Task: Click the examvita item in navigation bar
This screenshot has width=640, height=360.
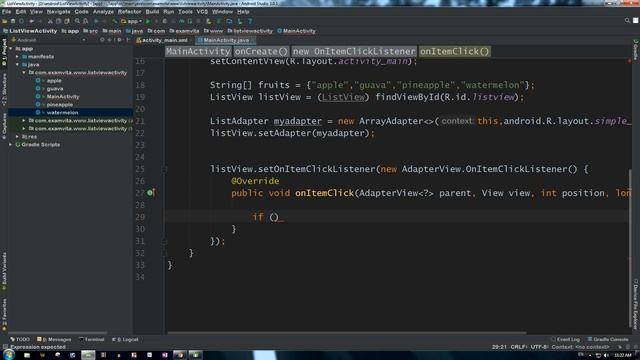Action: coord(184,31)
